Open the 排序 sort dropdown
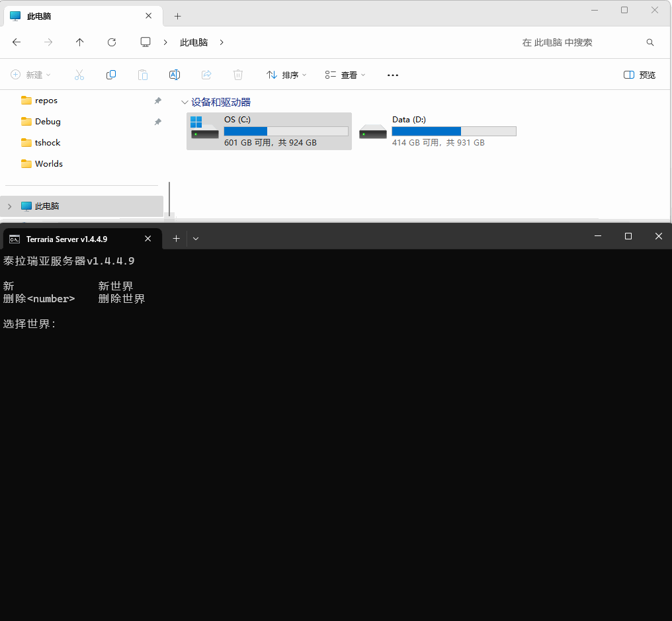 [286, 75]
